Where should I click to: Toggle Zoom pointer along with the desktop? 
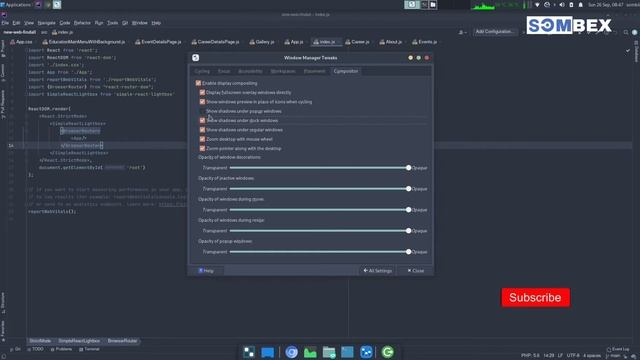[202, 149]
